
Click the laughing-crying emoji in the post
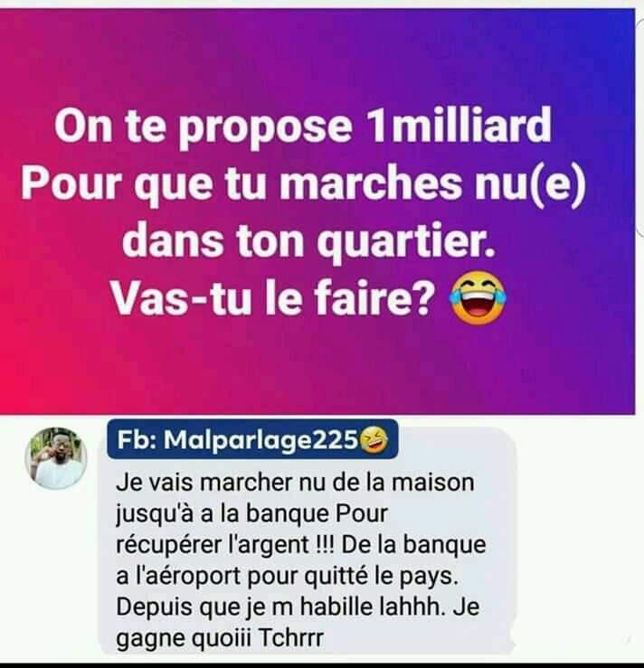click(478, 297)
